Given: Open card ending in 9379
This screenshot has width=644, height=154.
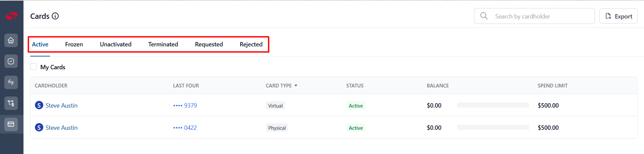Looking at the screenshot, I should pos(185,105).
